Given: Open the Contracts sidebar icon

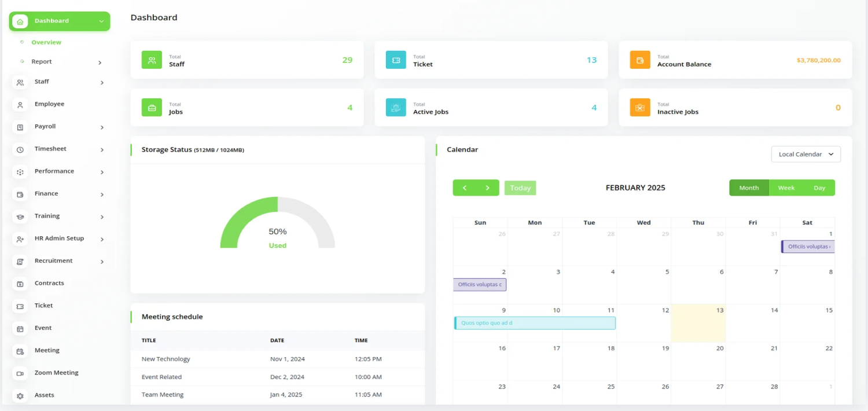Looking at the screenshot, I should 20,284.
